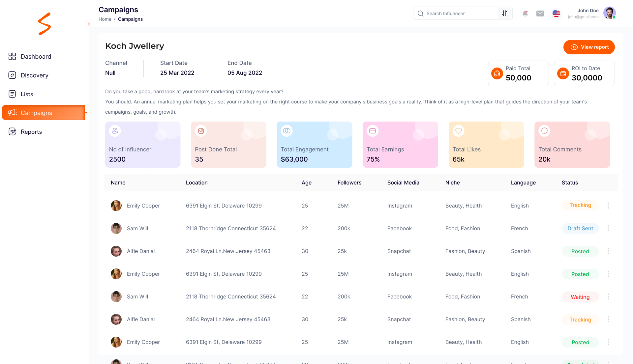
Task: Click the Total Engagement rings icon
Action: coord(286,131)
